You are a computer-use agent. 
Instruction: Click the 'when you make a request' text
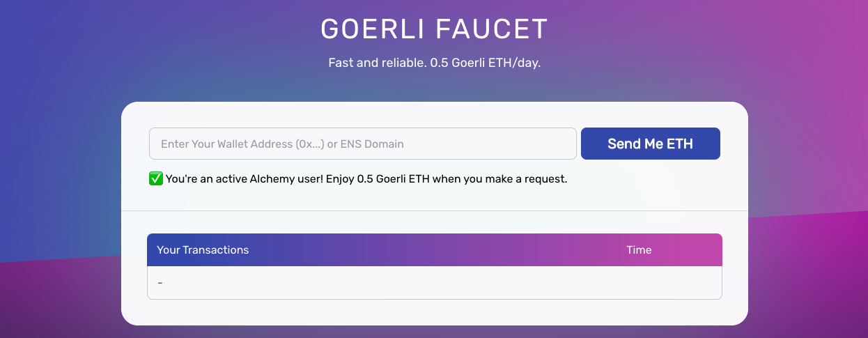click(500, 179)
